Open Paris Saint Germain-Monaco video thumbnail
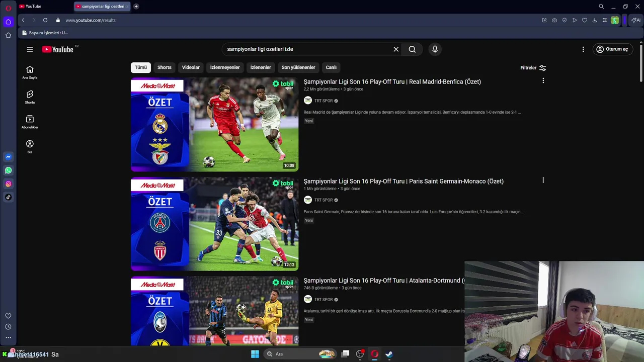 click(x=214, y=224)
